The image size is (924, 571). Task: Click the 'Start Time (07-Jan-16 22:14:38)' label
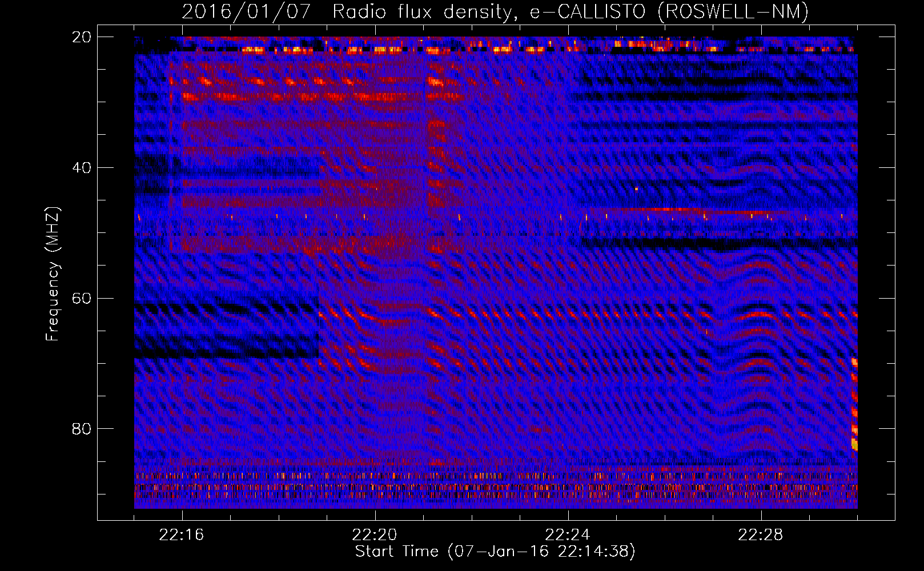point(495,552)
